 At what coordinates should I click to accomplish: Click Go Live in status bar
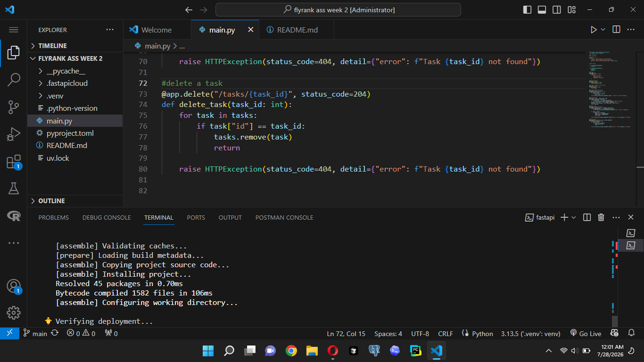(586, 334)
